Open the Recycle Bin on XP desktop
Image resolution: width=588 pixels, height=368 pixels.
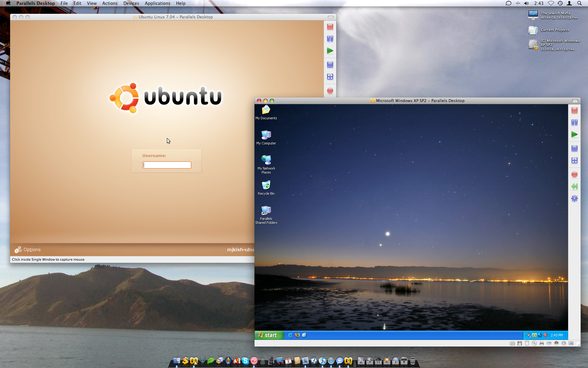(x=266, y=188)
